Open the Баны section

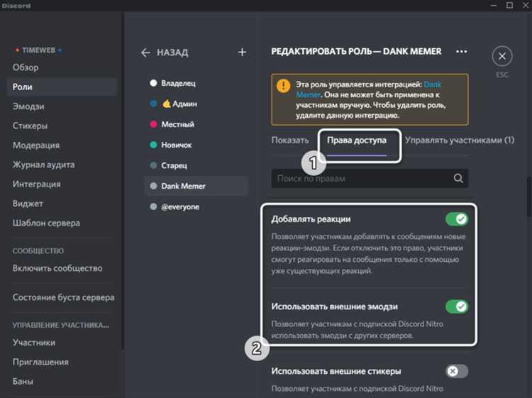coord(23,382)
